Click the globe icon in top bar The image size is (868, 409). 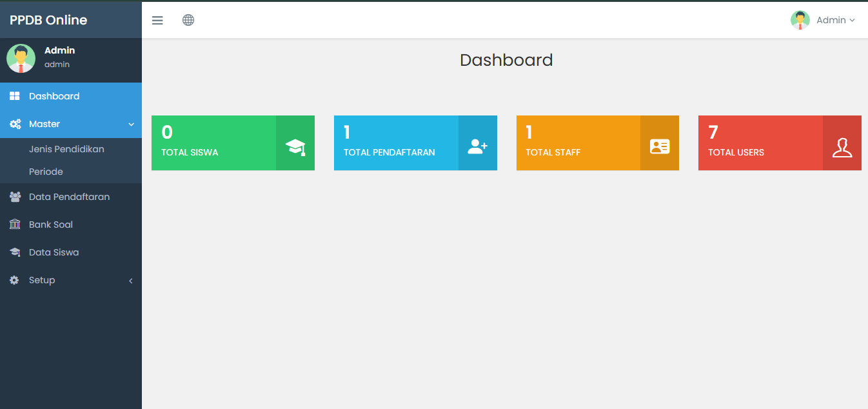point(188,20)
